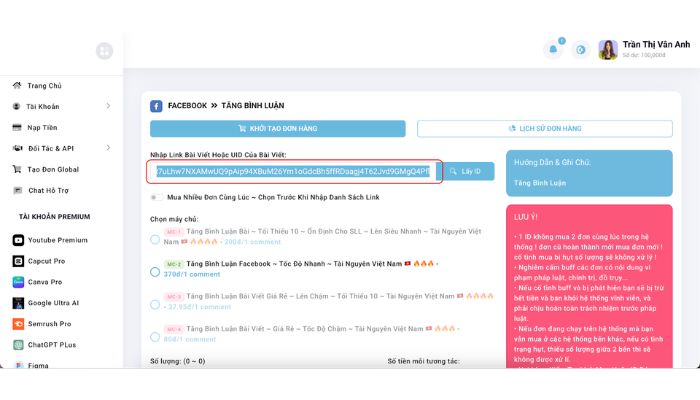Click the FACEBOOK breadcrumb text

[188, 106]
